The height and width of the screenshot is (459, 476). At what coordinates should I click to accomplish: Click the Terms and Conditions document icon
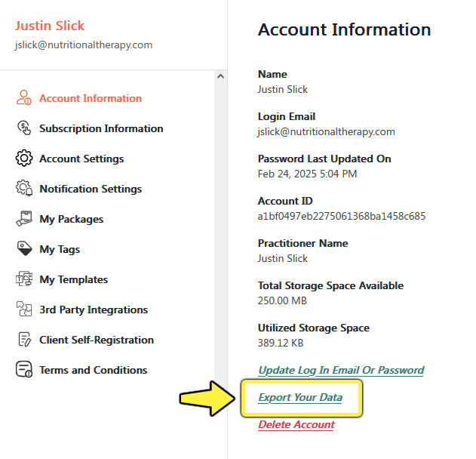(23, 369)
